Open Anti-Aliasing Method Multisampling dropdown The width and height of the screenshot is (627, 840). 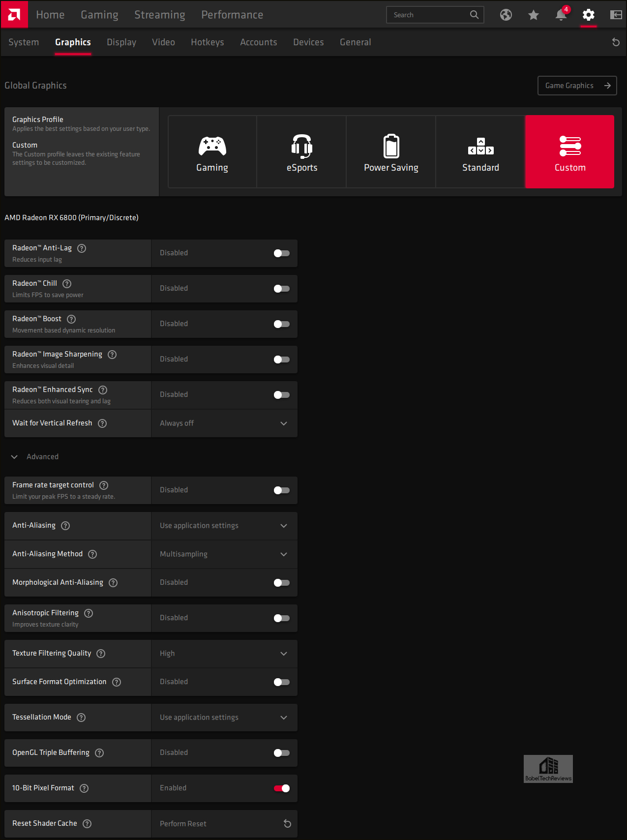click(224, 554)
